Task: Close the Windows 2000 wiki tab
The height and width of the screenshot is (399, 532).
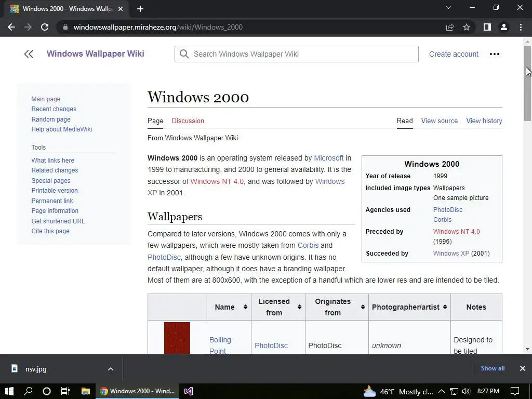Action: (x=121, y=9)
